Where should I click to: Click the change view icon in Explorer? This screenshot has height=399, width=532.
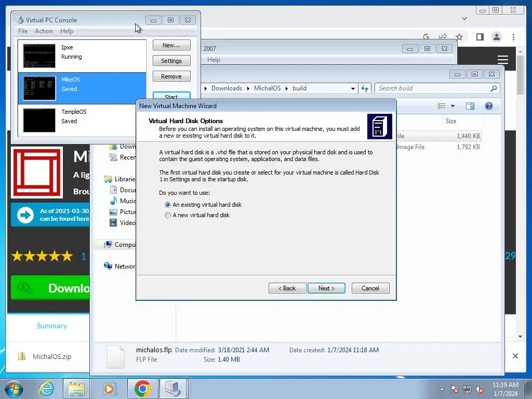(x=442, y=106)
